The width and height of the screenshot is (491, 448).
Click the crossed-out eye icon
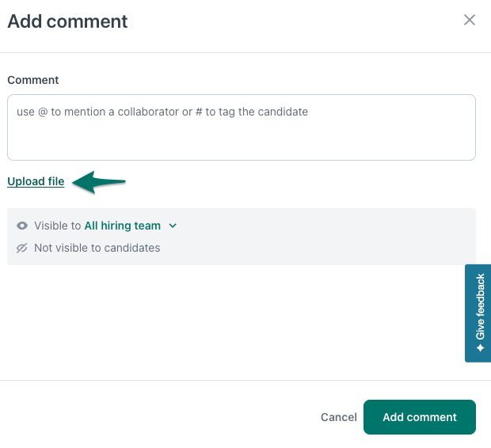coord(22,248)
